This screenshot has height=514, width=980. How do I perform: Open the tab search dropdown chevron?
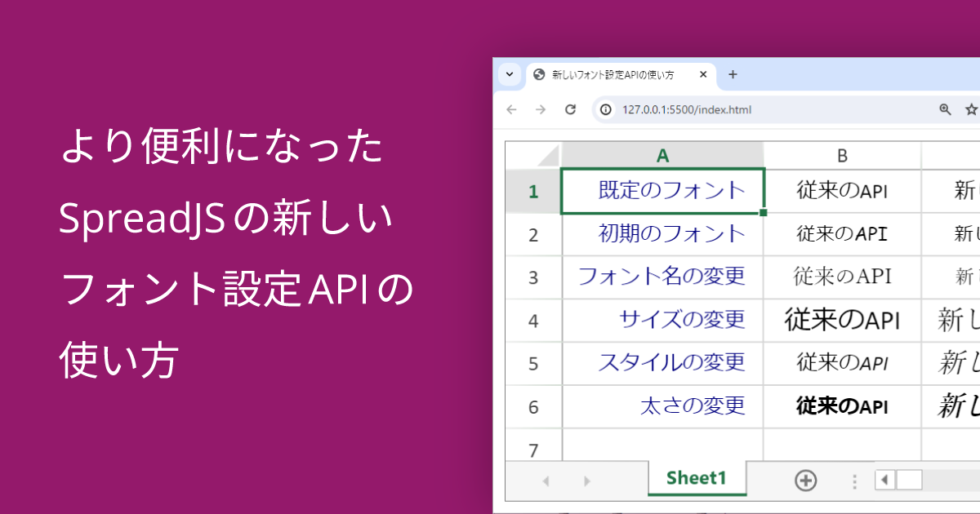coord(509,74)
